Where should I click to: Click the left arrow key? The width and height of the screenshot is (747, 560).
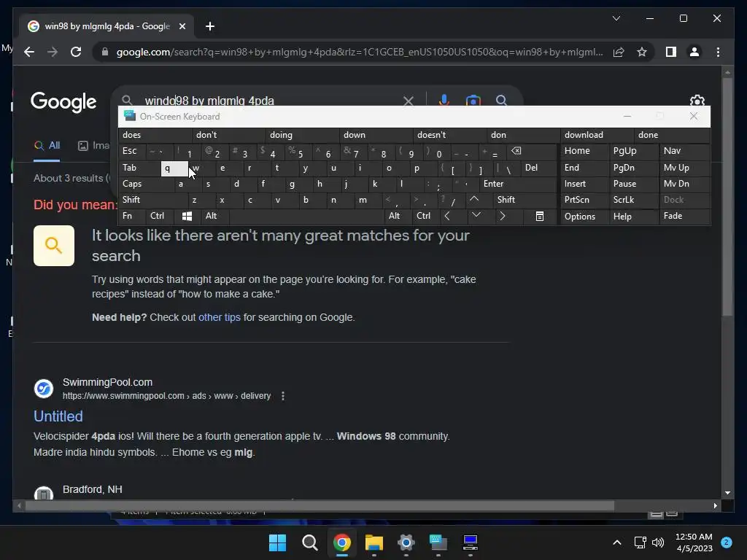(x=446, y=216)
